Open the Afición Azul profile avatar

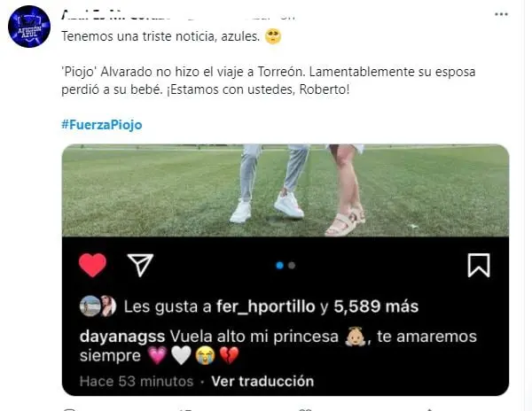[x=29, y=27]
